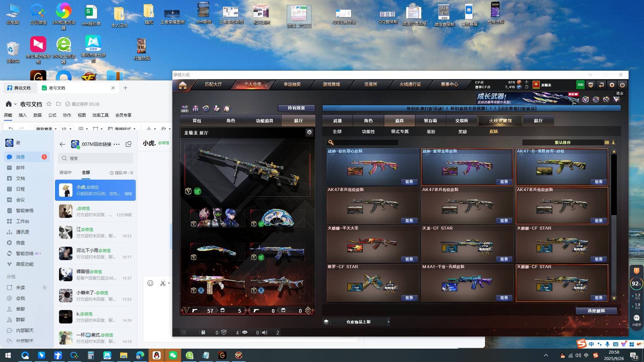Image resolution: width=644 pixels, height=362 pixels.
Task: Click the plus icon to recharge CF points
Action: tap(527, 82)
